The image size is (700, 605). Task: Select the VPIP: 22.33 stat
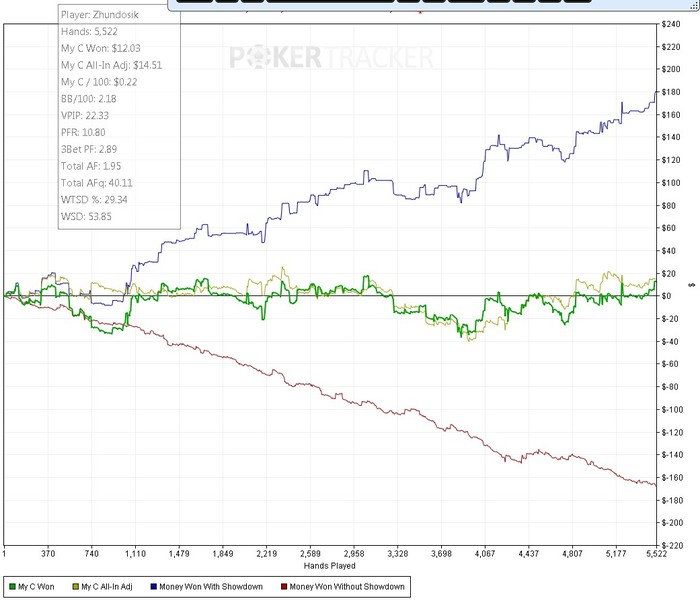pyautogui.click(x=85, y=116)
